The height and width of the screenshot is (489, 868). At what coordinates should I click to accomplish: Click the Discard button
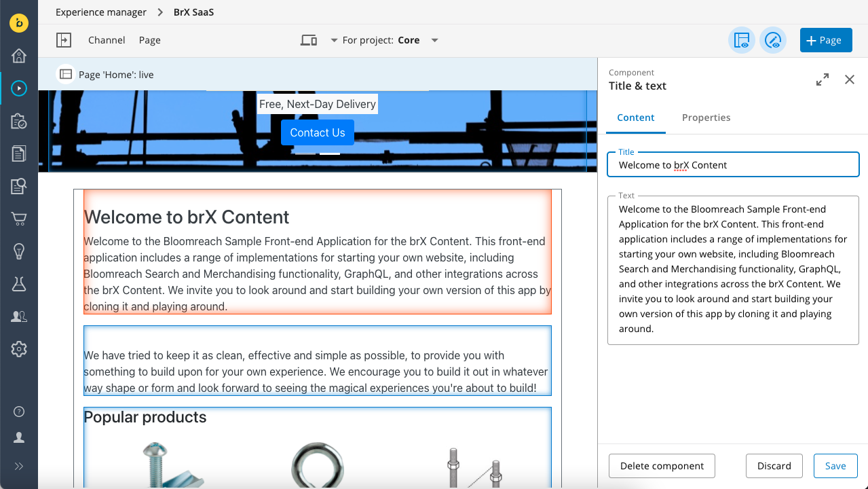(x=774, y=466)
